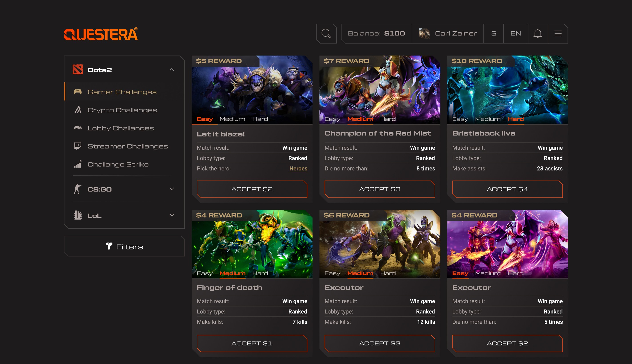Click the search magnifier icon
Image resolution: width=632 pixels, height=364 pixels.
326,34
